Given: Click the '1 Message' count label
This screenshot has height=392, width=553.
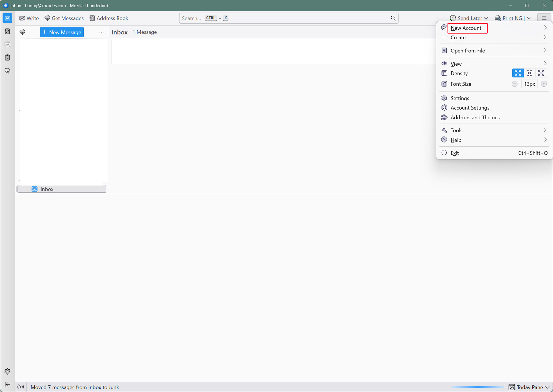Looking at the screenshot, I should coord(144,32).
